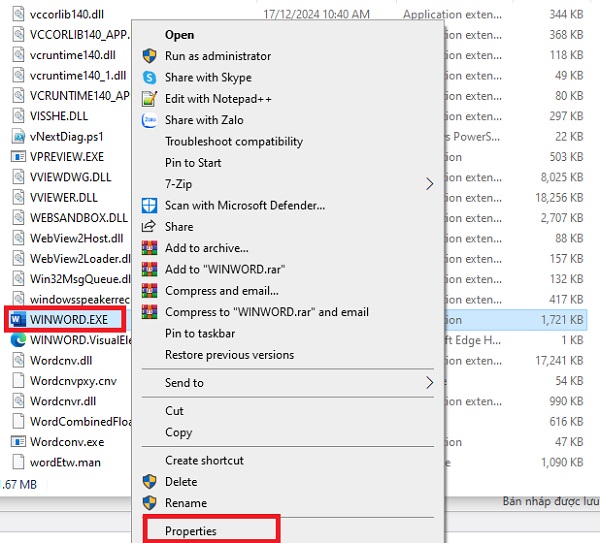Click the Wordcnv.dll file icon

tap(18, 360)
